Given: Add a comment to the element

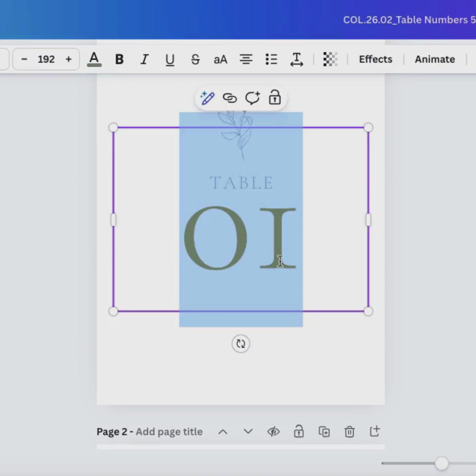Looking at the screenshot, I should tap(253, 98).
